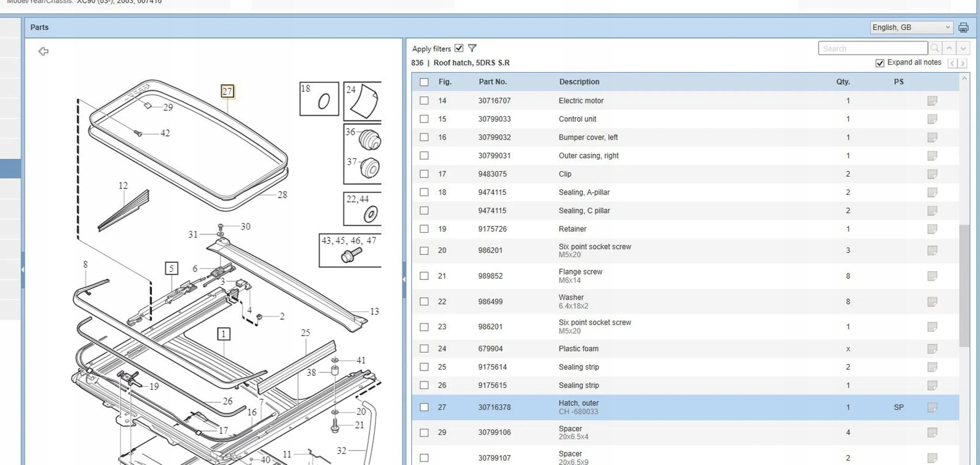Select part number 30716378
The height and width of the screenshot is (465, 980).
pos(494,407)
